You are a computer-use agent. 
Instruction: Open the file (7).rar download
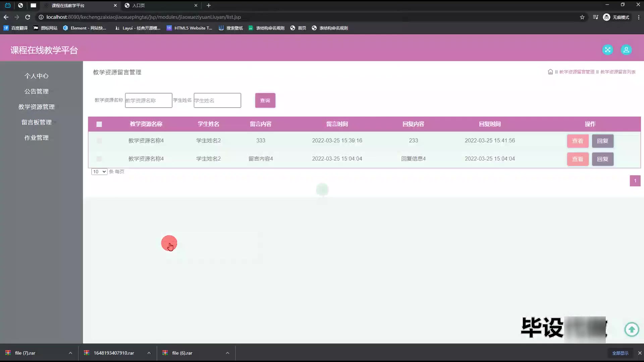(25, 353)
